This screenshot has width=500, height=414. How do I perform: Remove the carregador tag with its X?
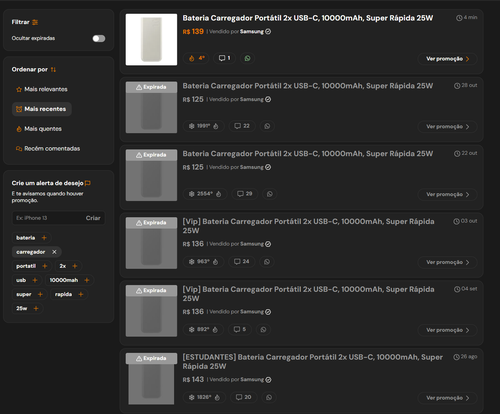coord(54,252)
